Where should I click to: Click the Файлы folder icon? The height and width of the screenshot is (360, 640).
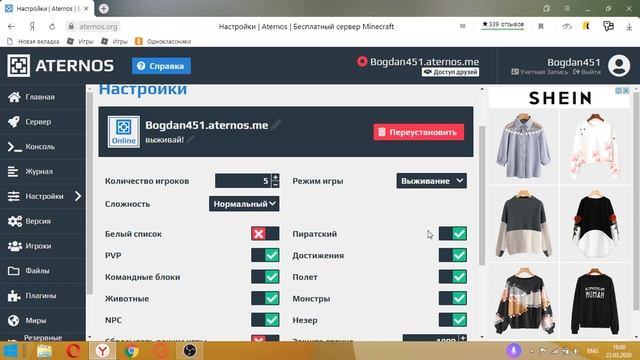pos(13,271)
